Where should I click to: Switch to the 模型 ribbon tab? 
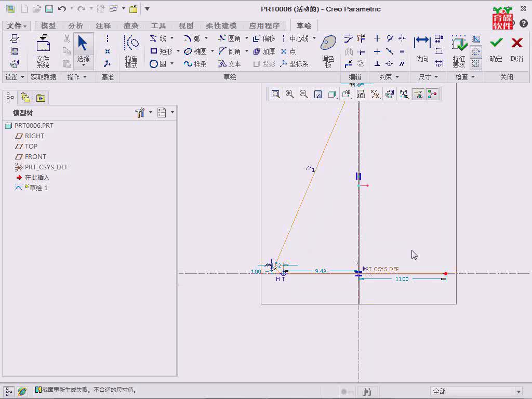[x=48, y=26]
